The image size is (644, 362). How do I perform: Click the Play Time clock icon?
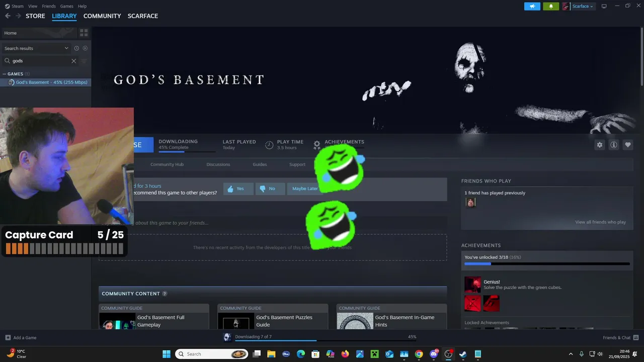pos(269,145)
